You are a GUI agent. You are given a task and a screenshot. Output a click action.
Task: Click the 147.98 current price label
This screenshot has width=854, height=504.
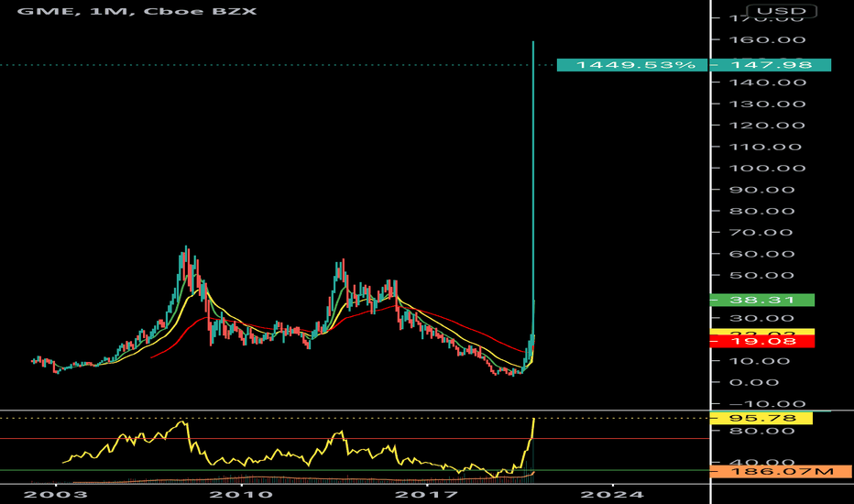[x=772, y=65]
